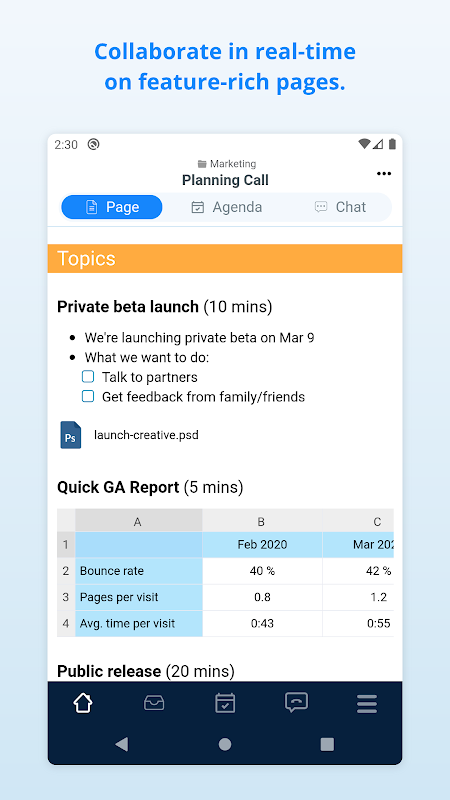450x800 pixels.
Task: Select the 1.2 cell
Action: point(358,597)
